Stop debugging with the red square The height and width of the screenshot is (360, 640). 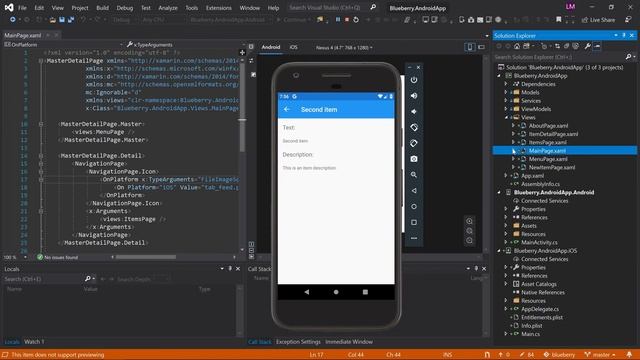[347, 20]
